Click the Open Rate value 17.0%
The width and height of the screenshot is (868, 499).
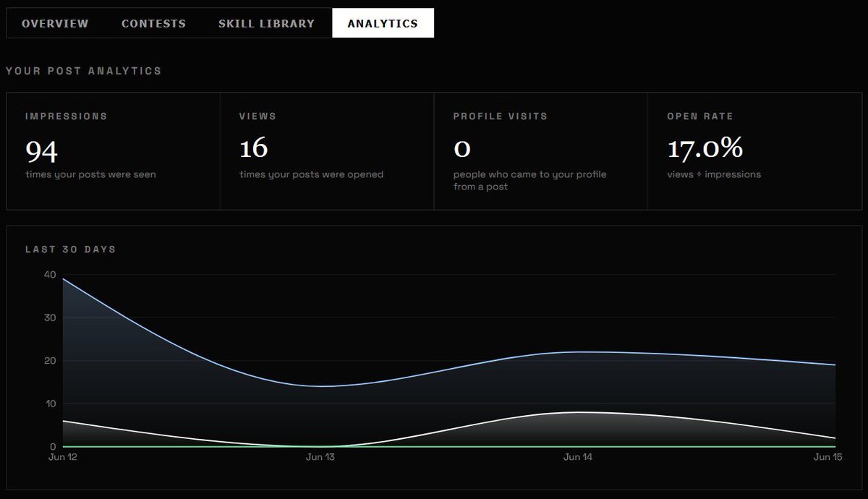coord(705,148)
